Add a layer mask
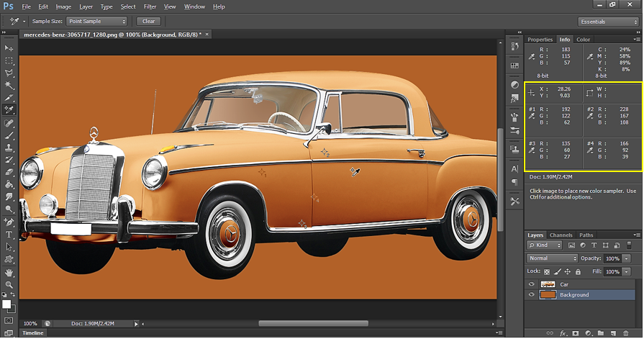Screen dimensions: 644x339 [576, 333]
